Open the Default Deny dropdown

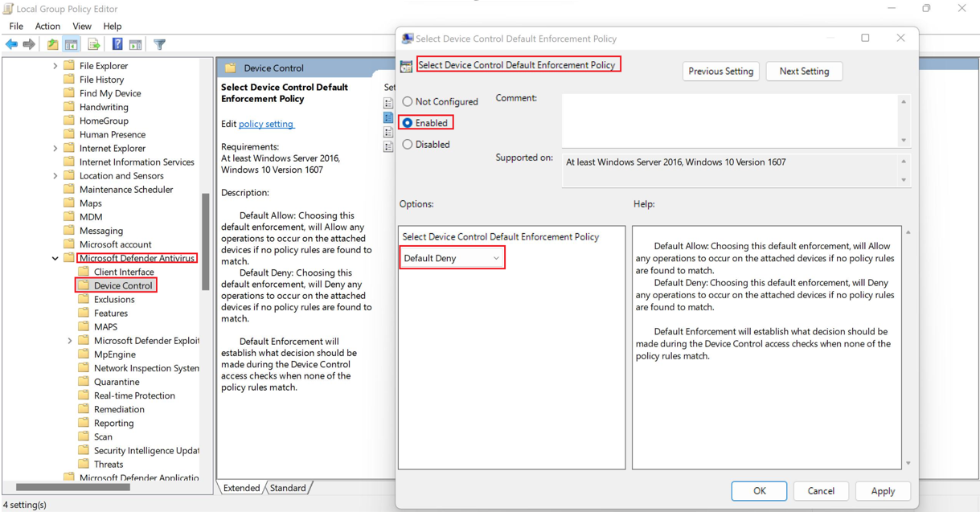pos(452,258)
